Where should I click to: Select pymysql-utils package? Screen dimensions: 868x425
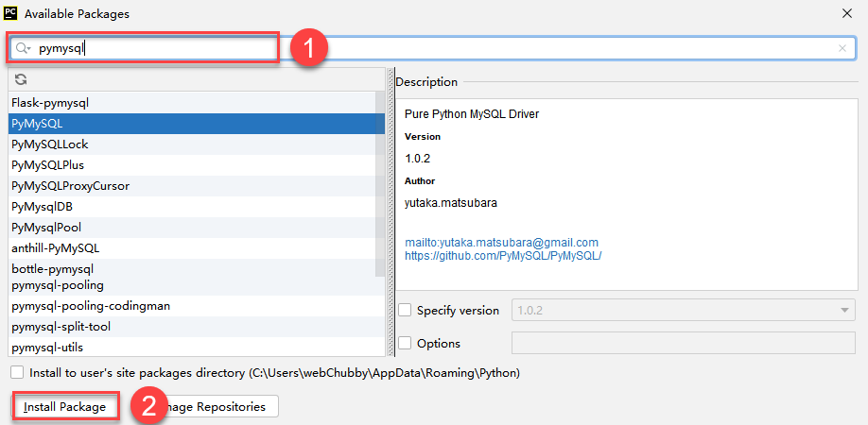[x=197, y=347]
